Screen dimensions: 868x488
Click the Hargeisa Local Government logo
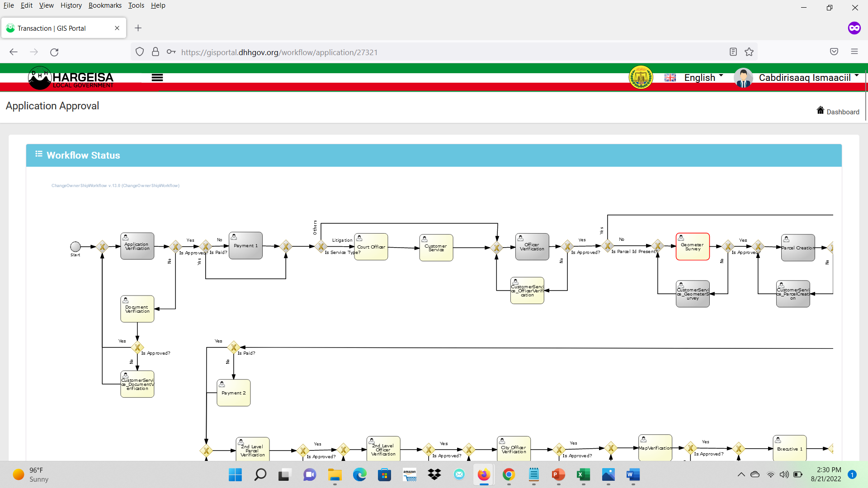point(71,78)
